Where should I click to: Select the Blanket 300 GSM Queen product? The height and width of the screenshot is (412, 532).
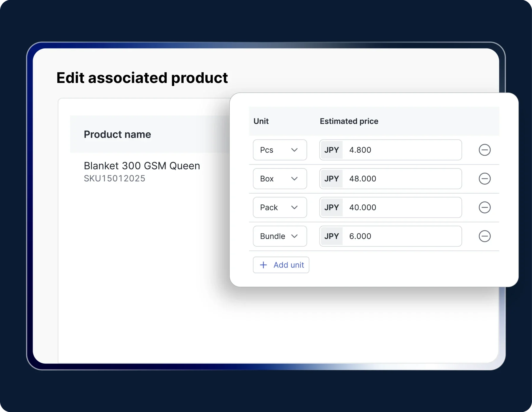(142, 166)
